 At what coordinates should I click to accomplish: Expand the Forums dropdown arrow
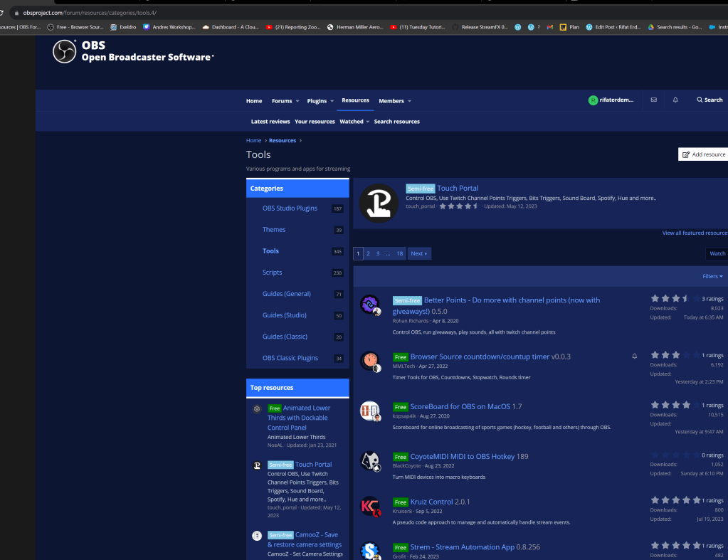point(297,101)
